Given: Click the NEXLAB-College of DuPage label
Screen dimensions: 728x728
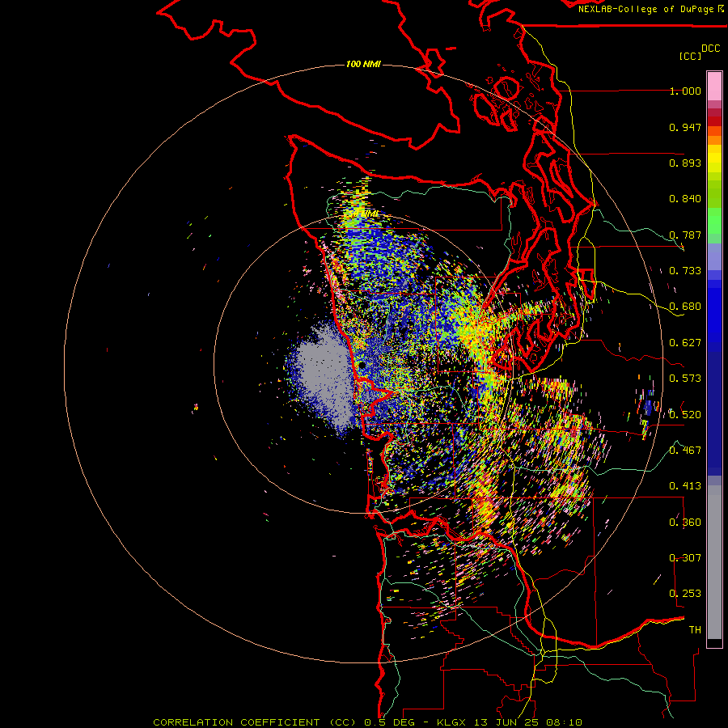Looking at the screenshot, I should (645, 9).
